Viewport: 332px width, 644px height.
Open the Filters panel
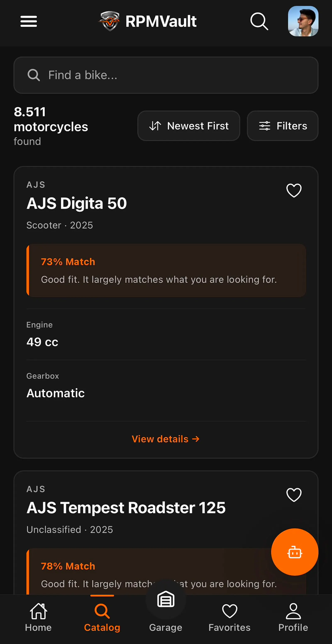(x=282, y=126)
